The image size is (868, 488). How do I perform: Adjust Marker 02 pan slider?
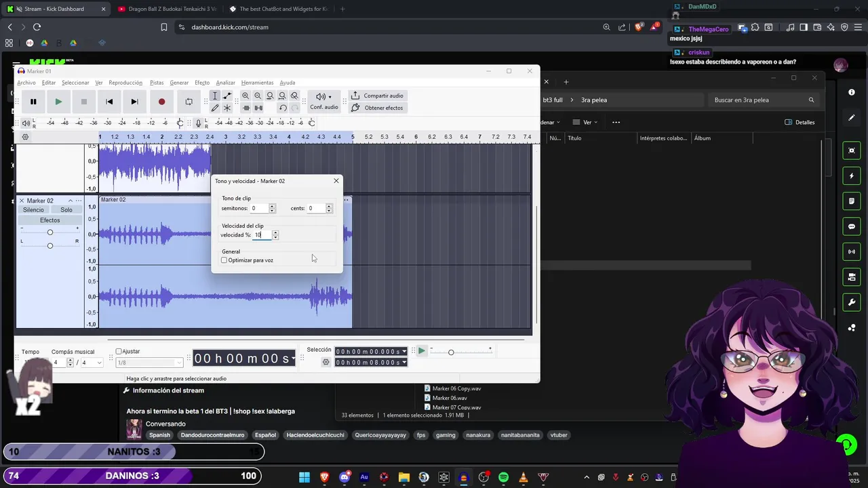pos(50,245)
